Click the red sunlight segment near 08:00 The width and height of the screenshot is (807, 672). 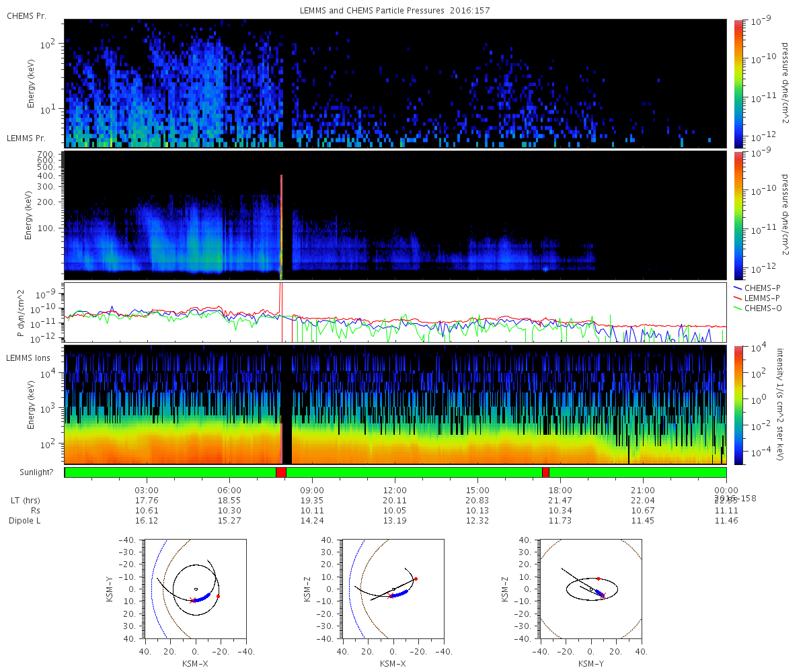pyautogui.click(x=281, y=472)
